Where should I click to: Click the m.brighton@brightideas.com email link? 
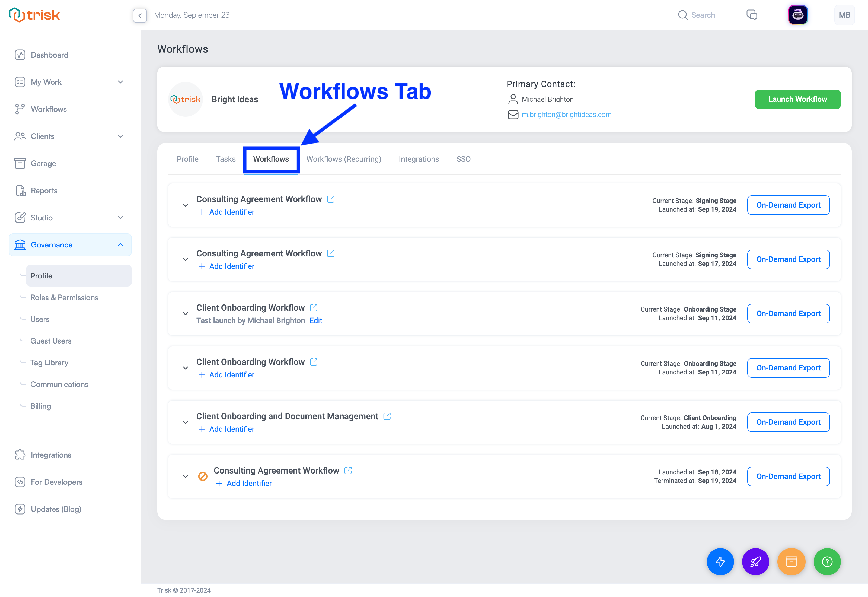[566, 115]
